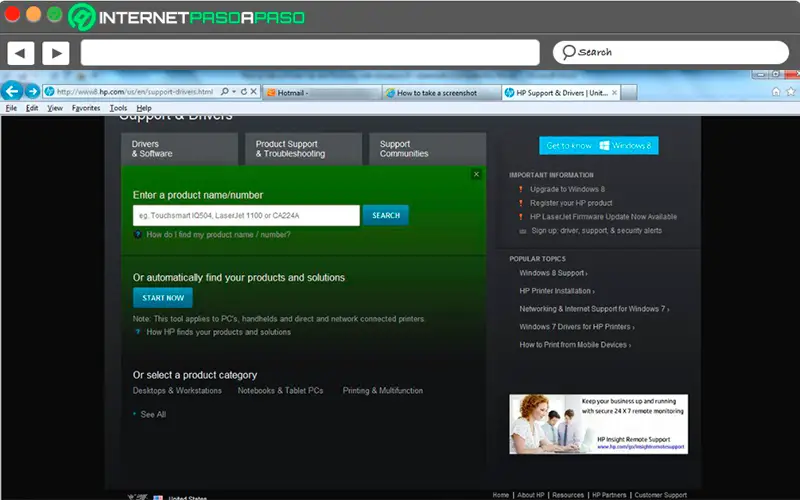This screenshot has height=500, width=800.
Task: Open HP LaserJet Firmware Update link
Action: point(603,217)
